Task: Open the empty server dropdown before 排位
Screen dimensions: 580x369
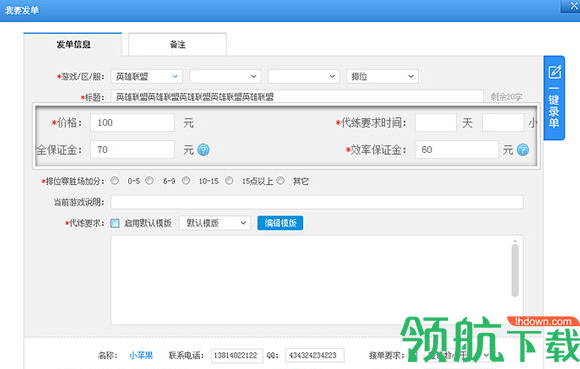Action: pyautogui.click(x=303, y=77)
